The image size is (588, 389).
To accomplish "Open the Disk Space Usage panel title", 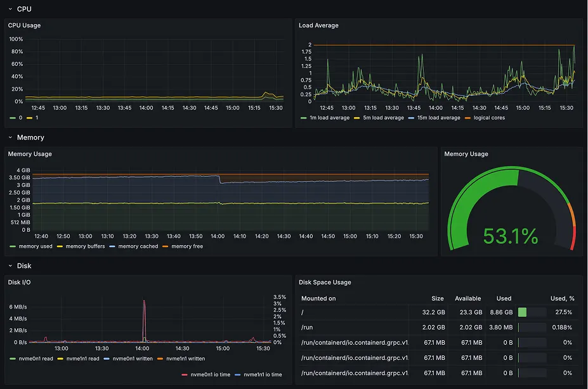I will pyautogui.click(x=325, y=282).
